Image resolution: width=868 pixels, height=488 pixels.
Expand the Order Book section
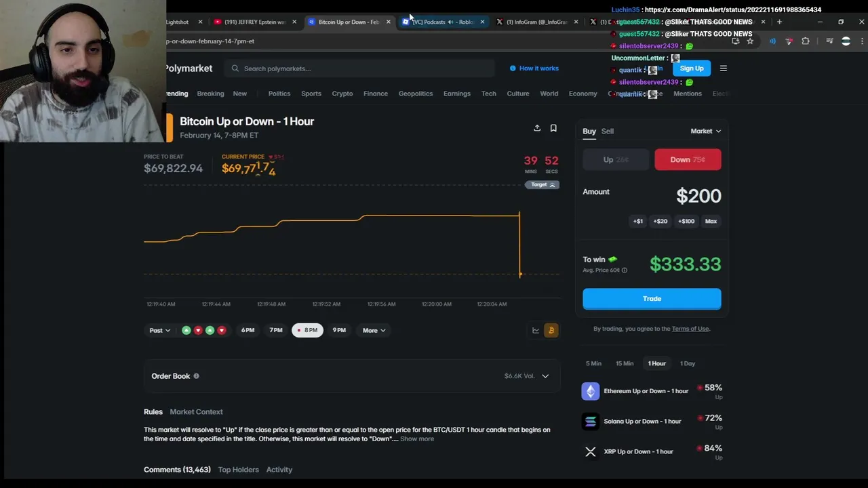(352, 376)
